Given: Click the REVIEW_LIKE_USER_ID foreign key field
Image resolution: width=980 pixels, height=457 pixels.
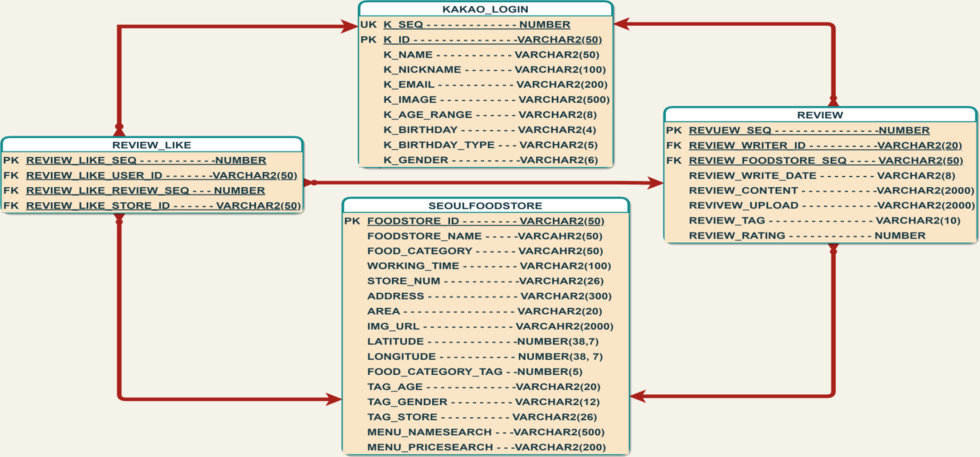Looking at the screenshot, I should (161, 175).
